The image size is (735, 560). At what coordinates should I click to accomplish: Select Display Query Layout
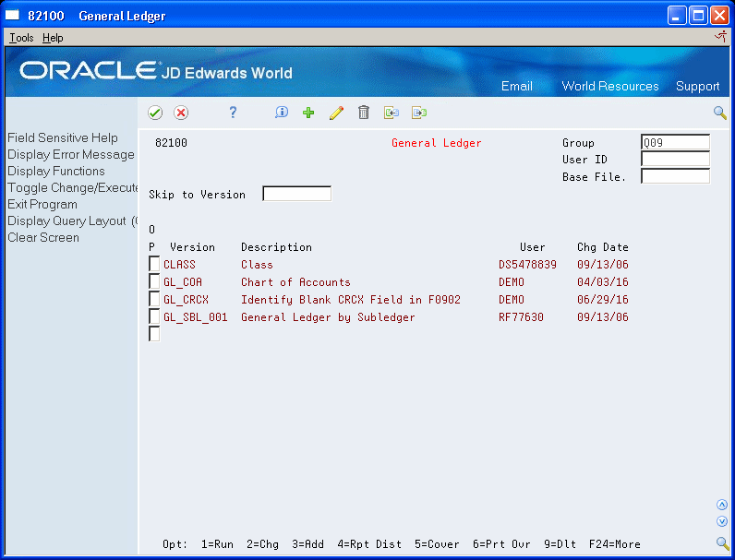click(72, 221)
